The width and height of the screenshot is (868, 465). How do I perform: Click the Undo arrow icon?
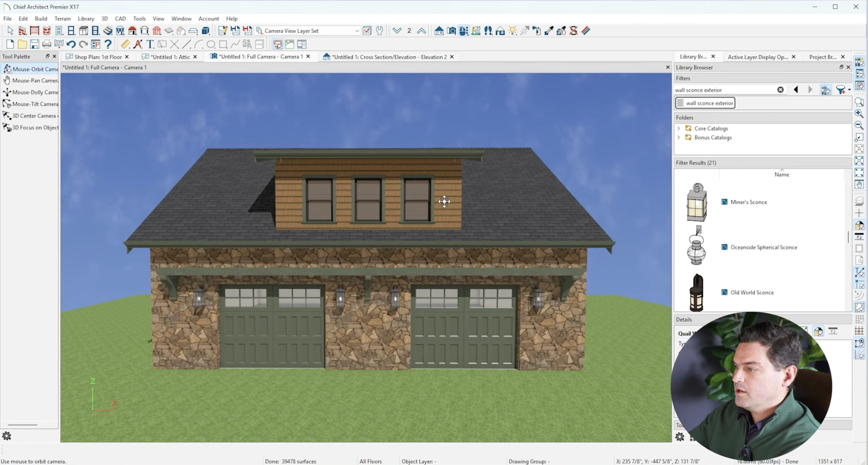(x=71, y=44)
